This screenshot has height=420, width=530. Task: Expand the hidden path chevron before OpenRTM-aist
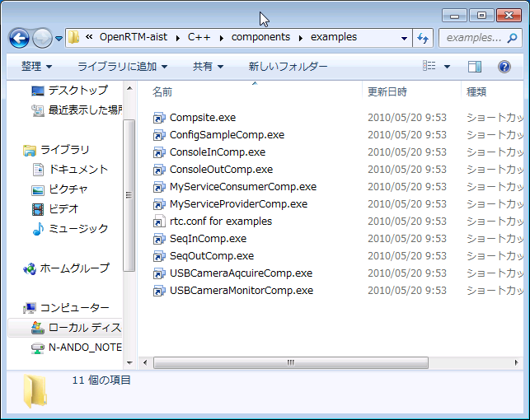(89, 37)
